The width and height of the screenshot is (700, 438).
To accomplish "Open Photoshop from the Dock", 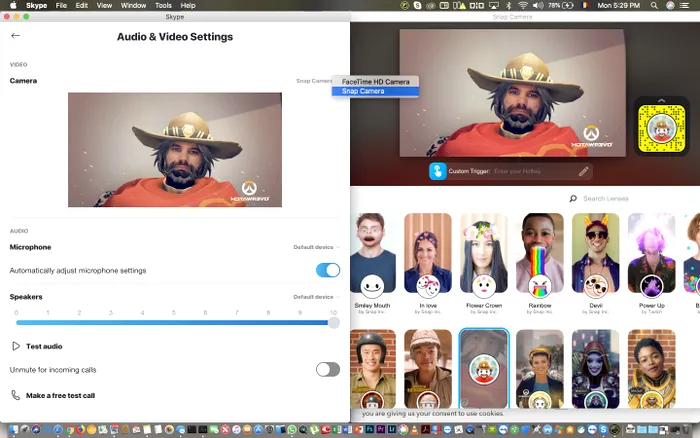I will tap(370, 430).
